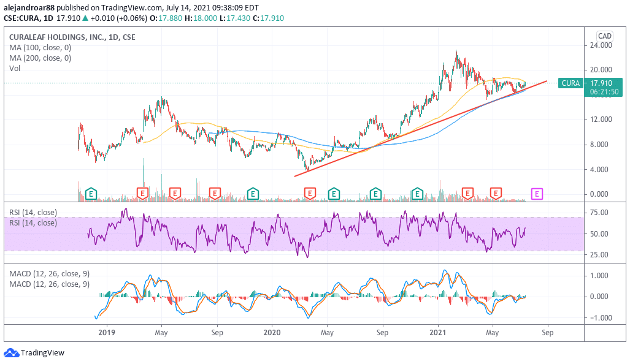The height and width of the screenshot is (364, 630).
Task: Click the purple upcoming earnings marker
Action: 537,194
